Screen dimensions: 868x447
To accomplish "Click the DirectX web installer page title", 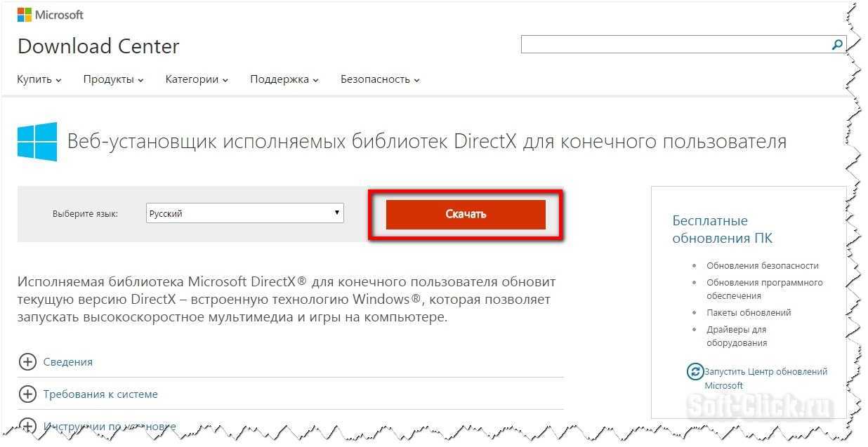I will [x=427, y=142].
